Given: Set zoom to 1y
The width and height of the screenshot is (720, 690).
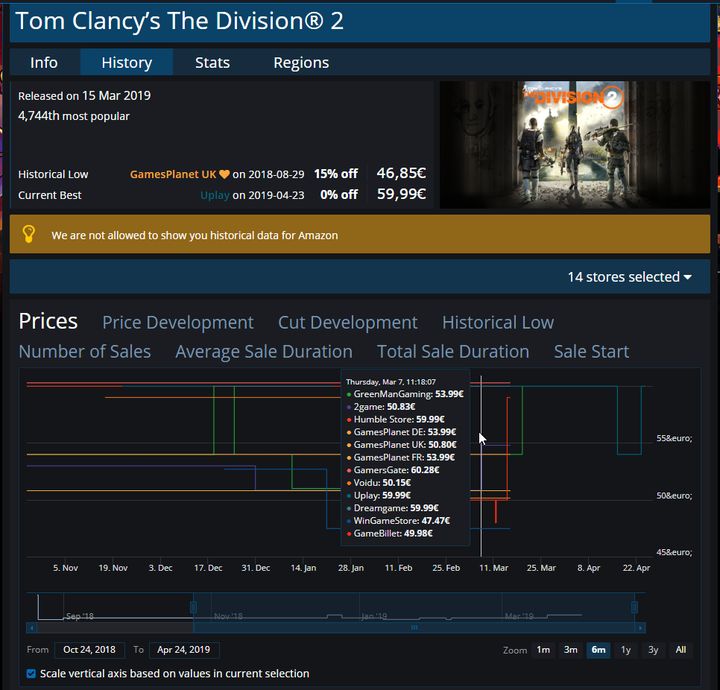Looking at the screenshot, I should (625, 650).
